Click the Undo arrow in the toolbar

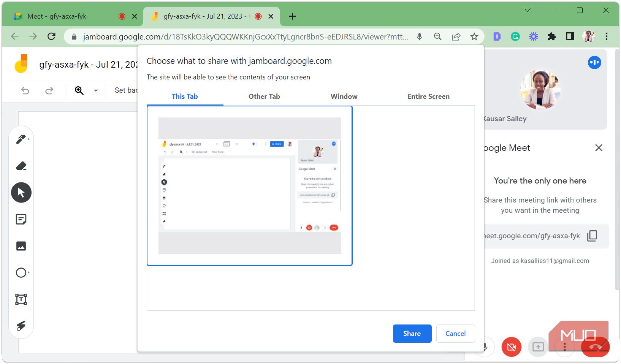[25, 90]
